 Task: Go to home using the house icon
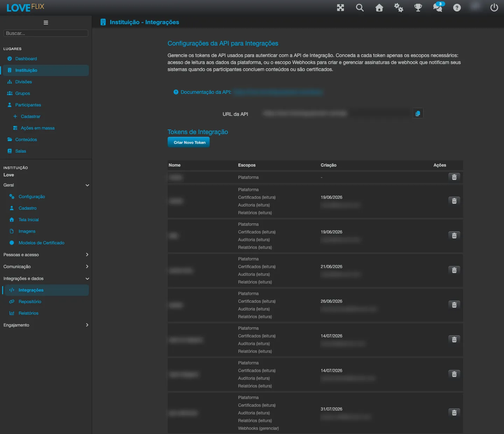(379, 8)
